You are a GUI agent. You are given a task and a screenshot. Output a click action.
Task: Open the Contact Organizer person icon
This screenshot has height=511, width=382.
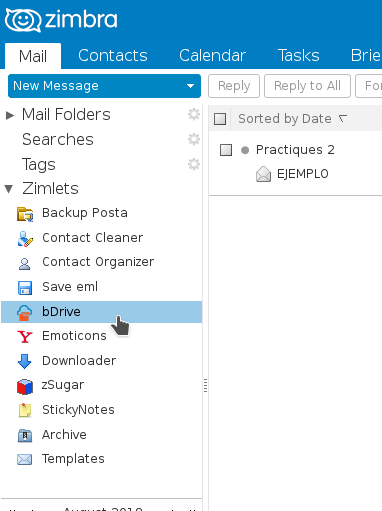tap(24, 264)
